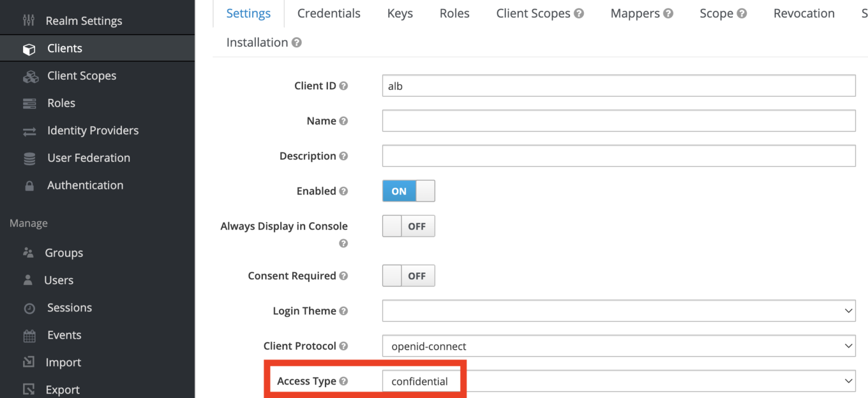
Task: Click the Authentication lock icon
Action: click(x=29, y=185)
